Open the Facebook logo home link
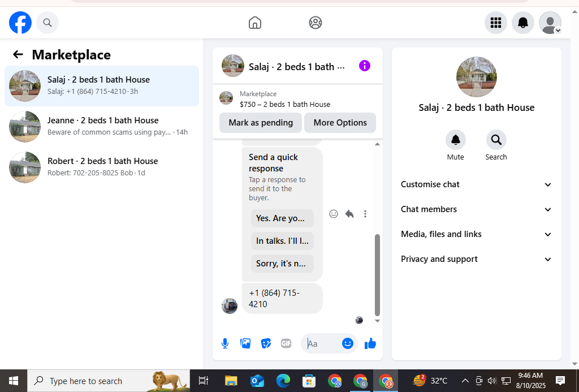Viewport: 579px width, 392px height. [x=20, y=23]
